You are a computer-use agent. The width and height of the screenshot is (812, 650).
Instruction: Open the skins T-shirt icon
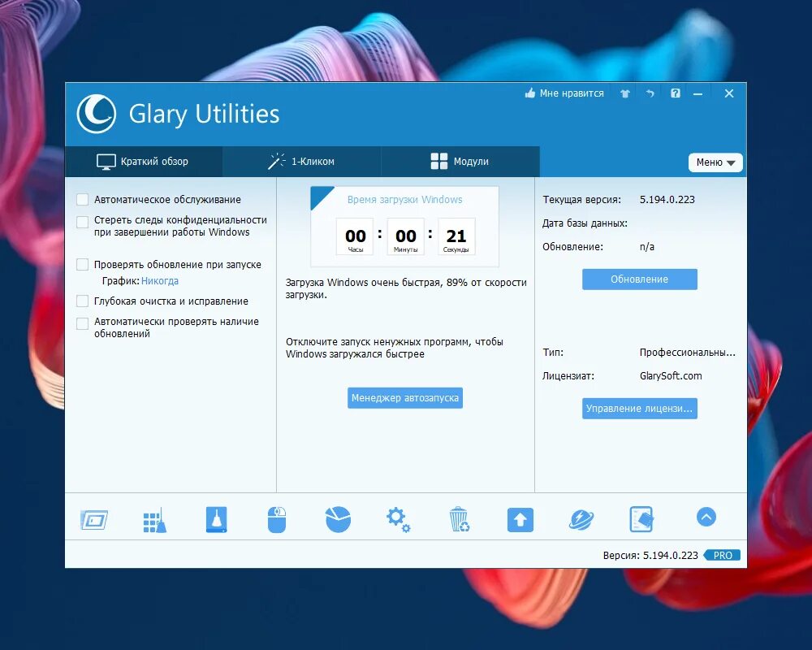(x=625, y=93)
